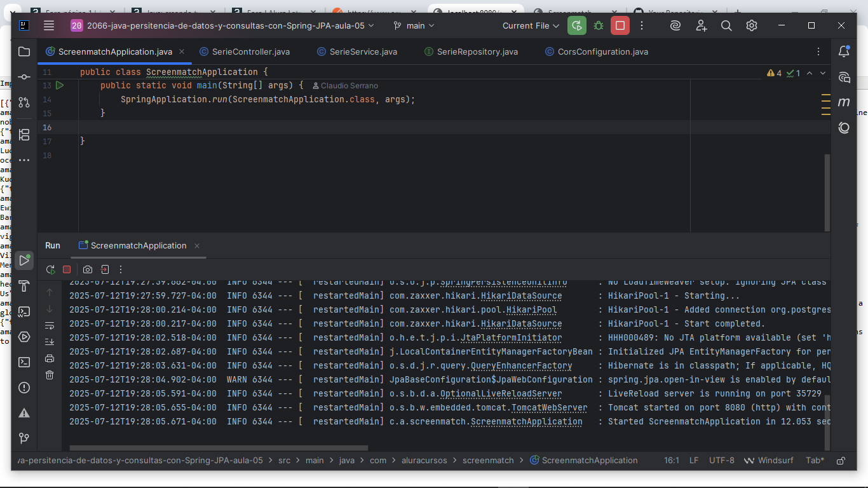Open the Git tool window in sidebar
This screenshot has width=868, height=488.
[x=24, y=438]
